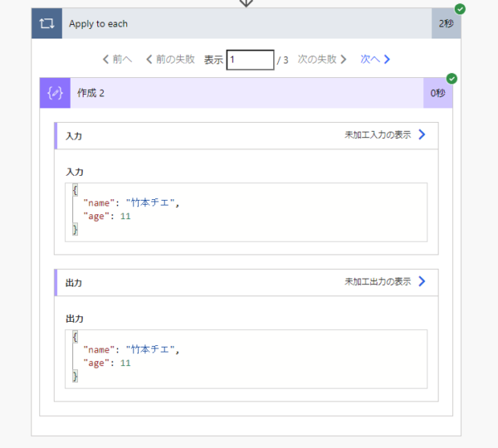Screen dimensions: 498x448
Task: Jump to next failure with 次の失敗
Action: pyautogui.click(x=322, y=59)
